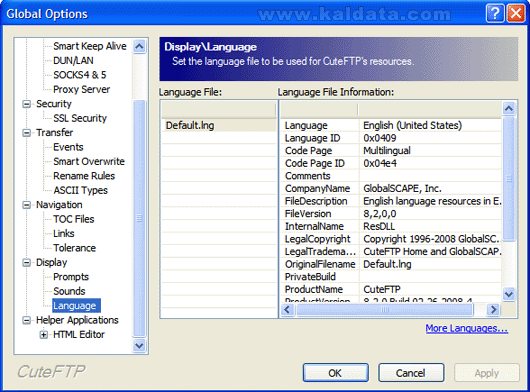
Task: Select SOCKS4 & 5 option
Action: tap(79, 75)
